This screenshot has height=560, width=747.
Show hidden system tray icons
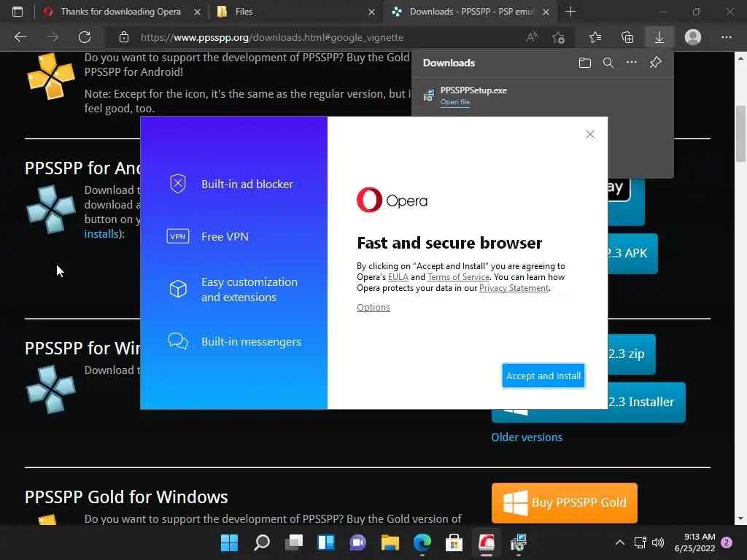click(620, 542)
